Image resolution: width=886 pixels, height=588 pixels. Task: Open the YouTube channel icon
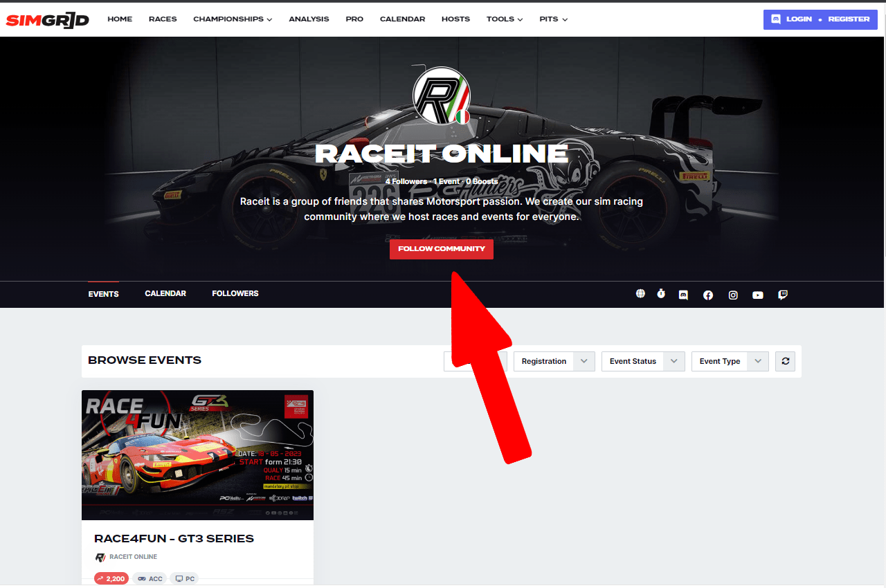(758, 295)
